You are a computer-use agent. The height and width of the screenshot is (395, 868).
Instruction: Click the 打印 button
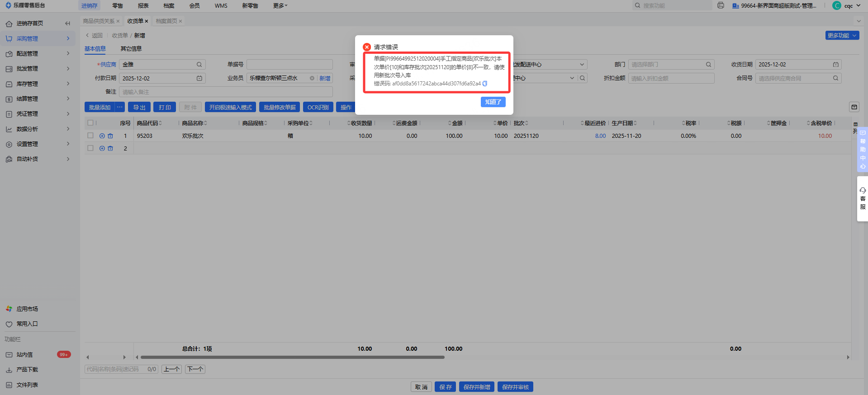[x=165, y=107]
